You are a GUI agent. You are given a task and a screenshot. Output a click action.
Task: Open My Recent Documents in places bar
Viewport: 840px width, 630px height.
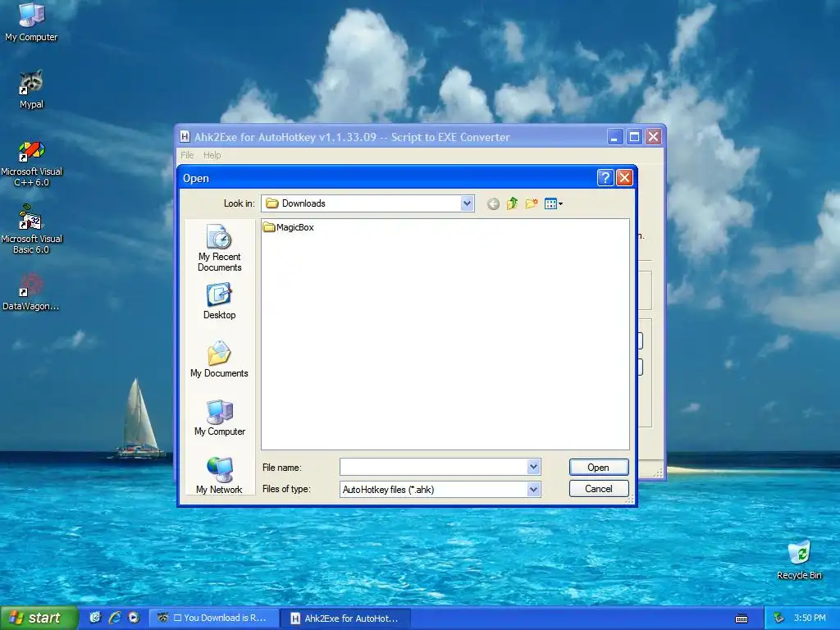[x=219, y=249]
